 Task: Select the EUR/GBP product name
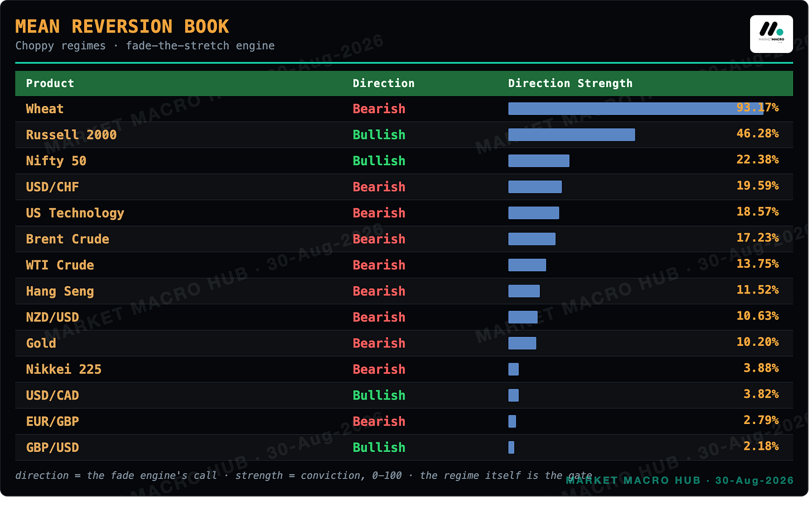[52, 421]
